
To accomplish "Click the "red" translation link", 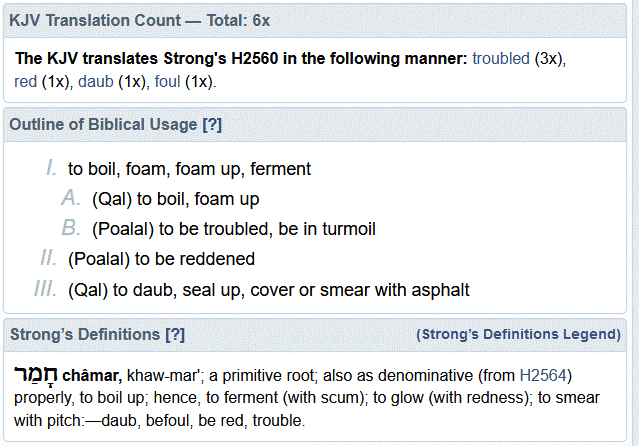I will (27, 81).
